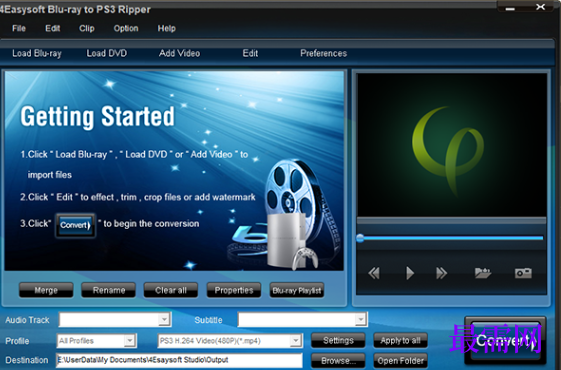
Task: Click Load Blu-ray in the toolbar
Action: tap(37, 53)
